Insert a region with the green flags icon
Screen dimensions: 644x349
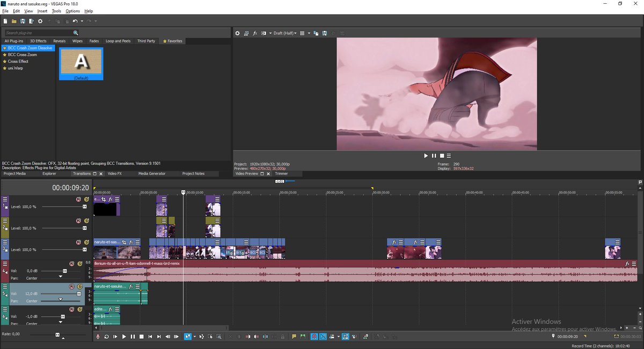pyautogui.click(x=303, y=337)
